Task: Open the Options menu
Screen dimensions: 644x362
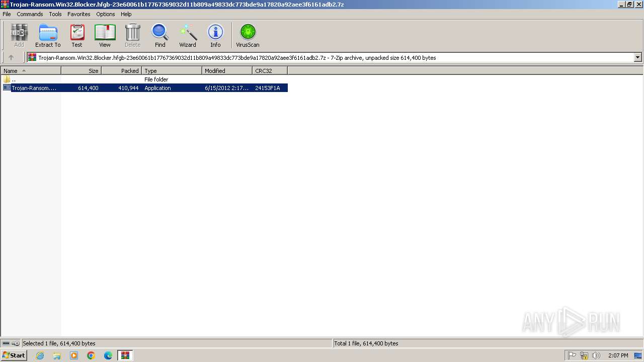Action: (106, 14)
